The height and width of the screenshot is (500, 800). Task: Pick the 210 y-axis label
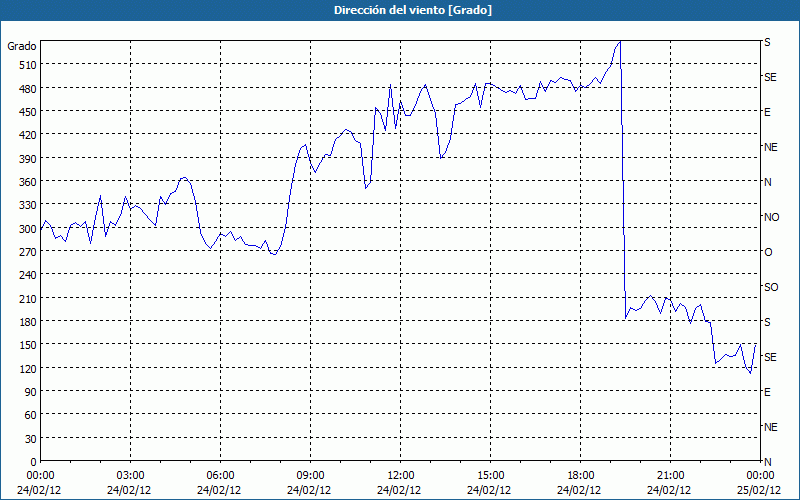28,299
